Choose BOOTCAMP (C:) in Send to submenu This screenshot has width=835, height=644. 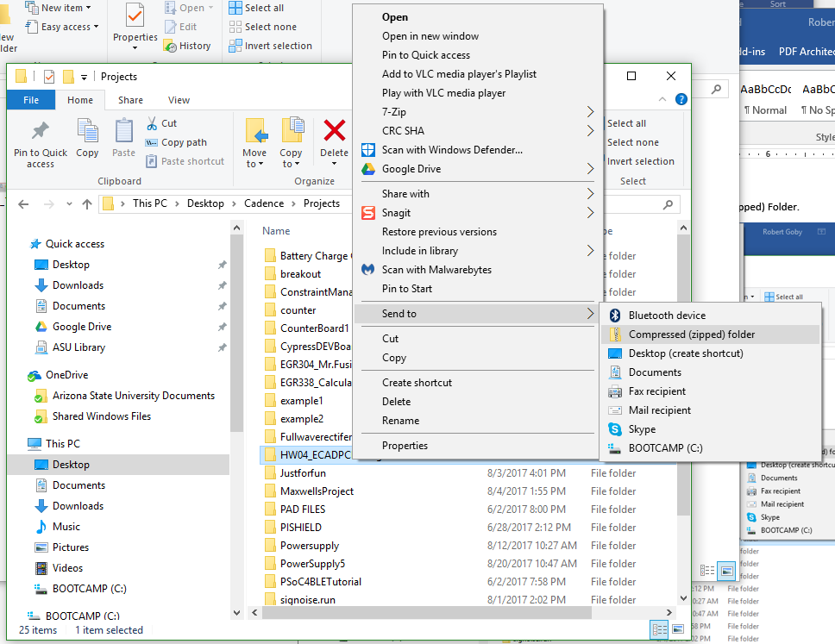(710, 448)
